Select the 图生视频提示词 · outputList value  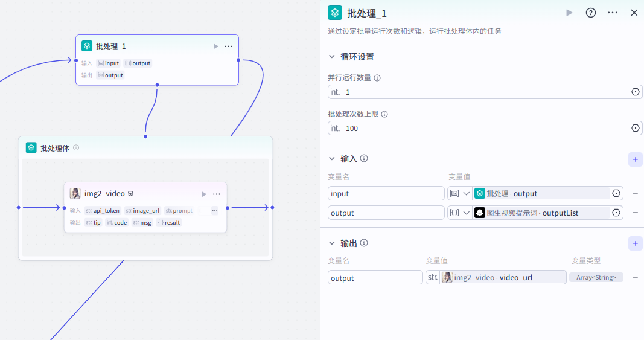[541, 213]
